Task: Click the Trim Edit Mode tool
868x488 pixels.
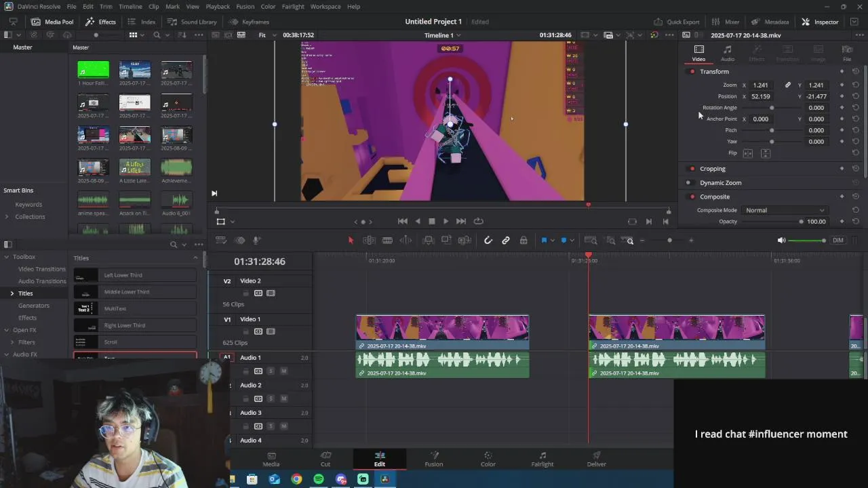Action: pyautogui.click(x=369, y=241)
